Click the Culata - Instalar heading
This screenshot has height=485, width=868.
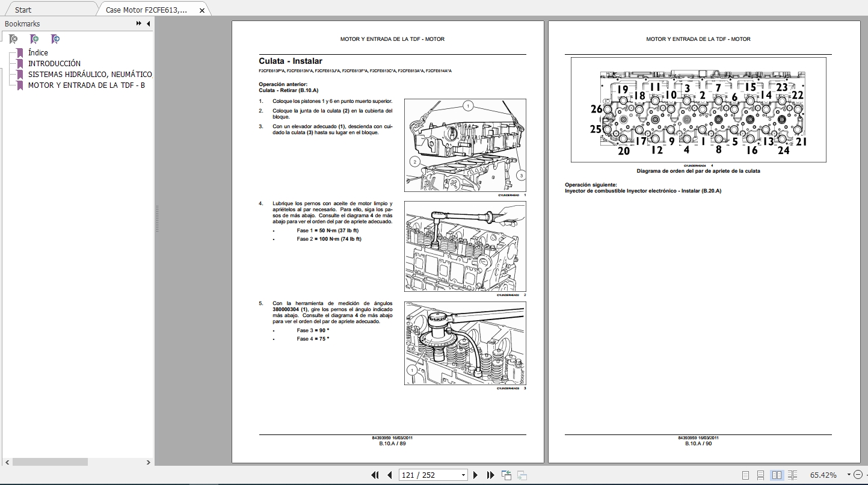click(x=291, y=61)
